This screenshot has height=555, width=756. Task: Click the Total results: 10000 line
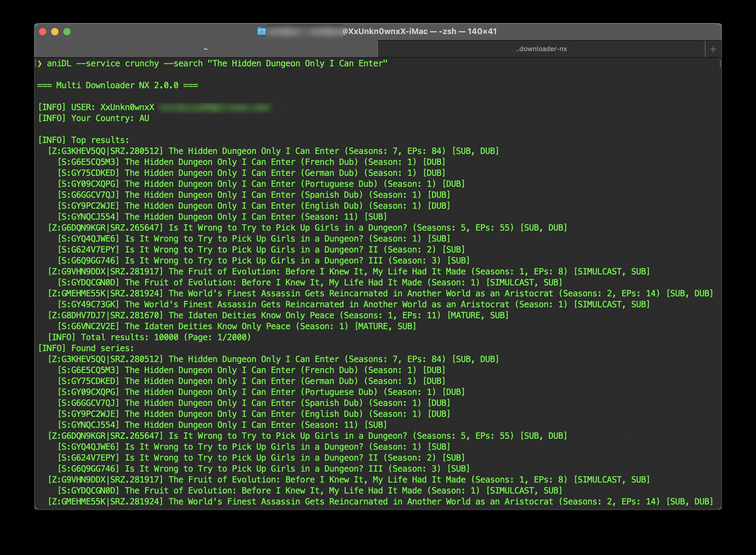[149, 337]
